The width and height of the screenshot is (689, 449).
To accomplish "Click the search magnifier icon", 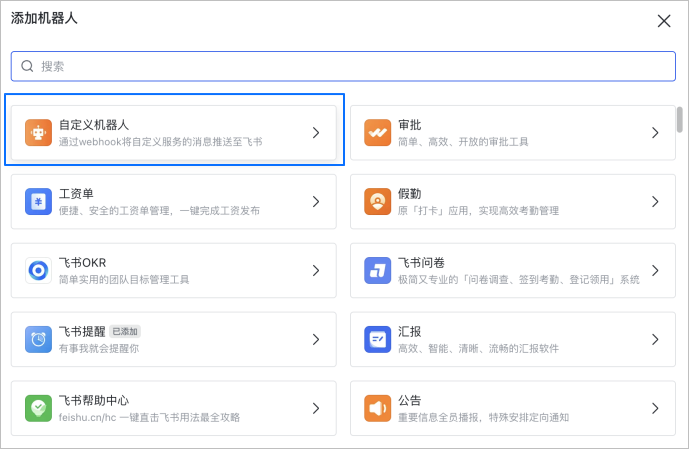I will click(x=27, y=66).
